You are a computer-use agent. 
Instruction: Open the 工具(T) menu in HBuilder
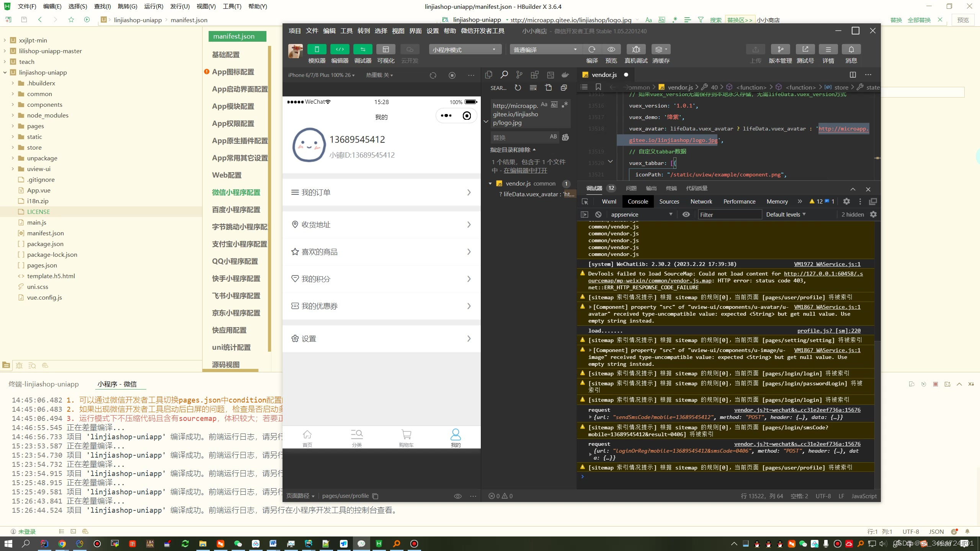pos(232,6)
